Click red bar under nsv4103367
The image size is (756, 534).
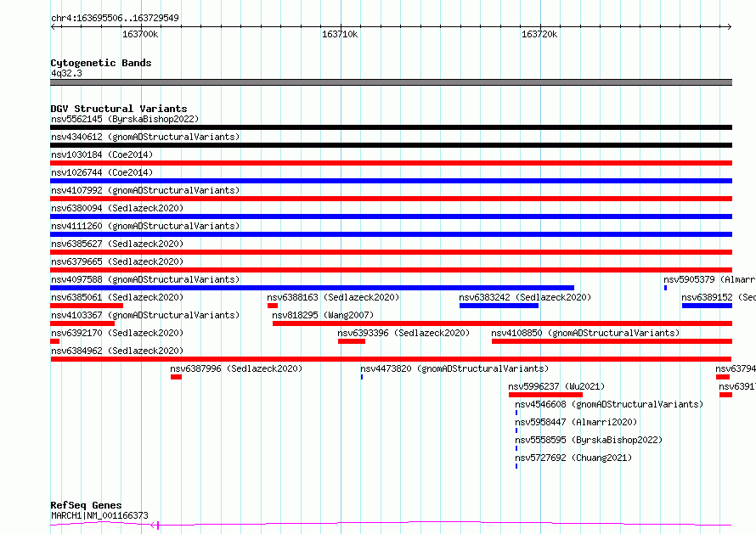tap(82, 323)
